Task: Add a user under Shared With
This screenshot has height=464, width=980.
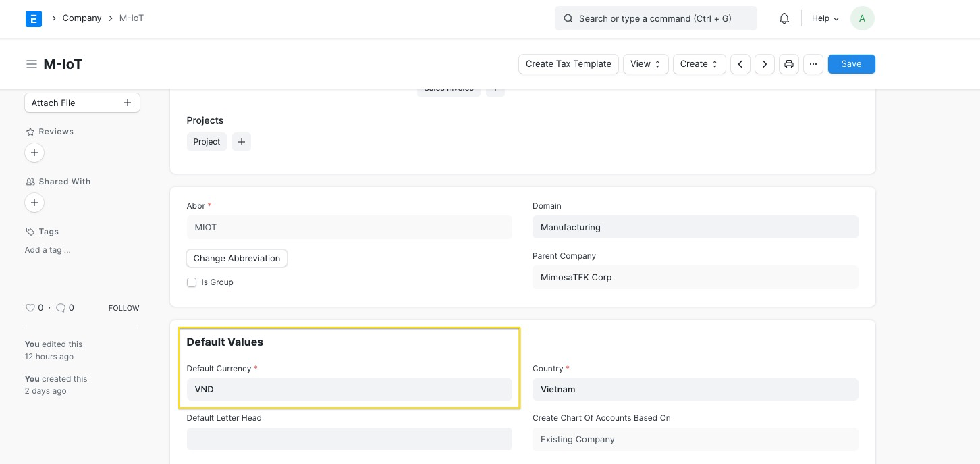Action: tap(34, 202)
